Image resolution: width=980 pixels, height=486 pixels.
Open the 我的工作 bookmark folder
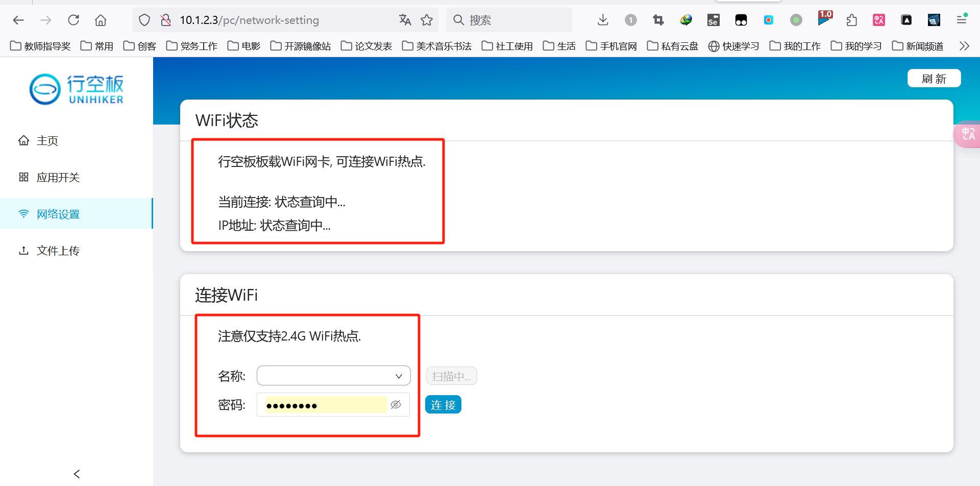tap(795, 46)
